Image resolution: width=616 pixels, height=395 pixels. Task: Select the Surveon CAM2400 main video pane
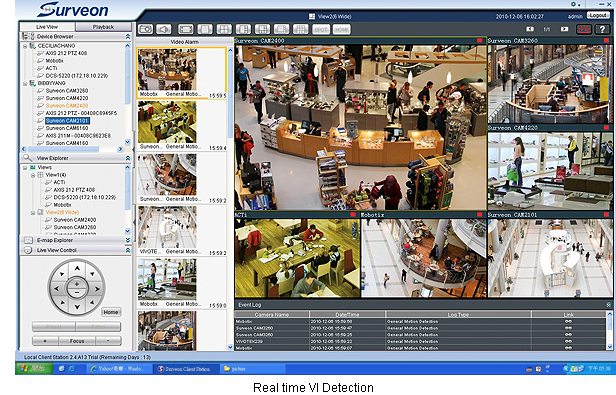(x=360, y=127)
